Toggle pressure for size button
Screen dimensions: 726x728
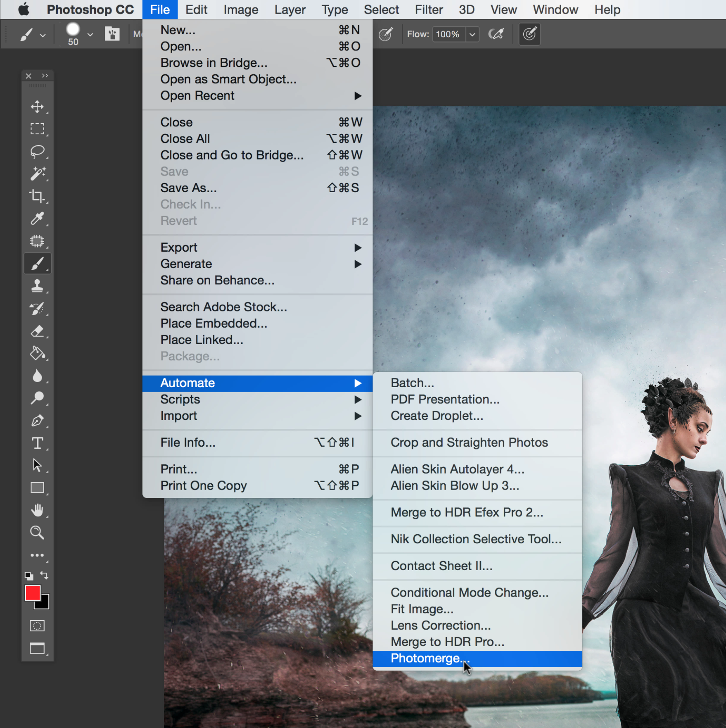click(x=529, y=34)
